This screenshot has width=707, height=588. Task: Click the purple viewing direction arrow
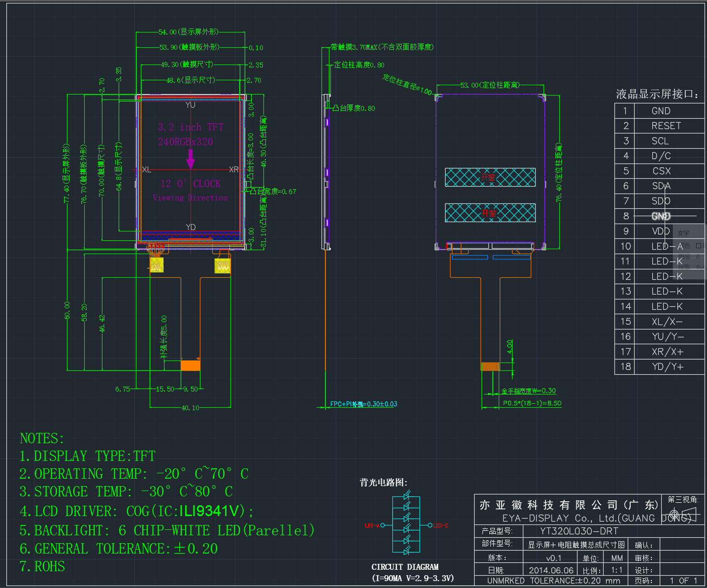click(191, 159)
